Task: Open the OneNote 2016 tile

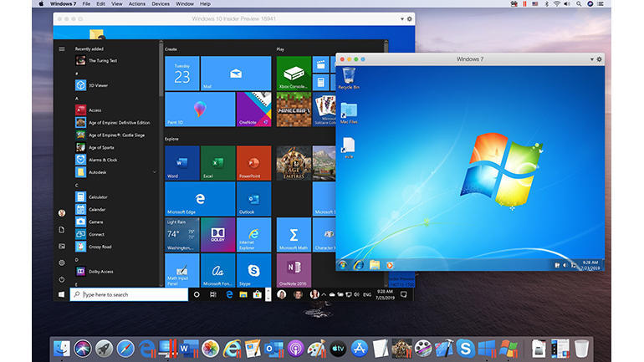Action: click(x=294, y=271)
